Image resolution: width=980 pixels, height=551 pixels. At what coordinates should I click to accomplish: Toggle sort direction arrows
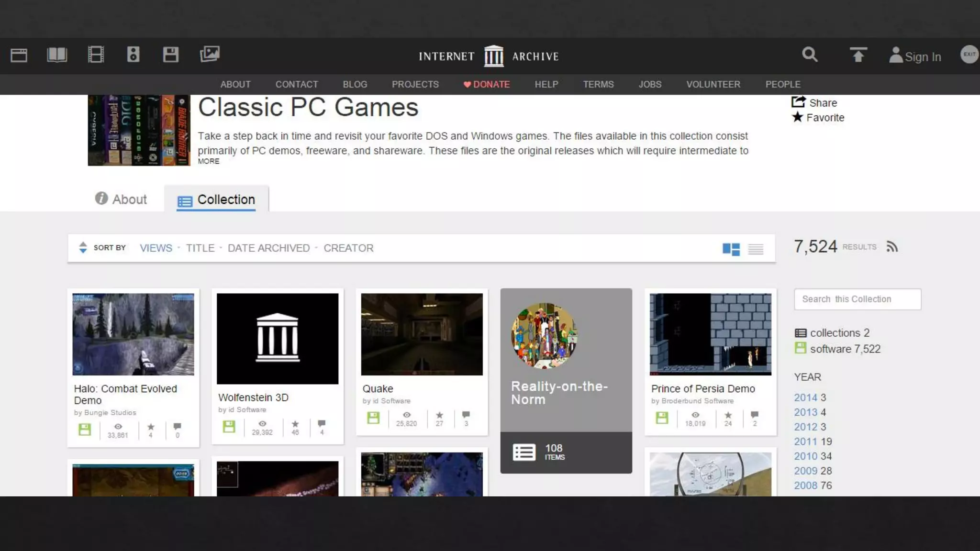83,247
